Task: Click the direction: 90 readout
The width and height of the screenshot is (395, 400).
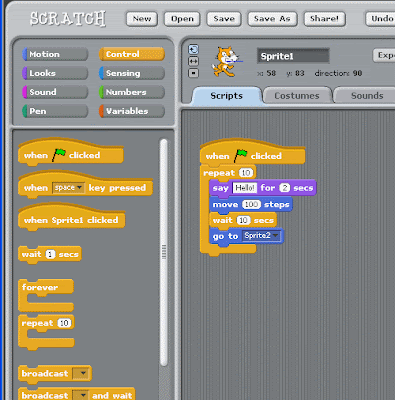Action: (x=338, y=73)
